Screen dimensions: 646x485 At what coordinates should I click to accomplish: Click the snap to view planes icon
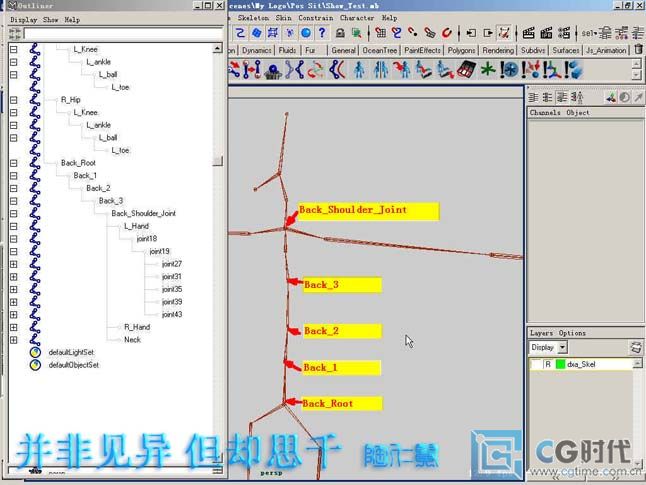point(430,33)
